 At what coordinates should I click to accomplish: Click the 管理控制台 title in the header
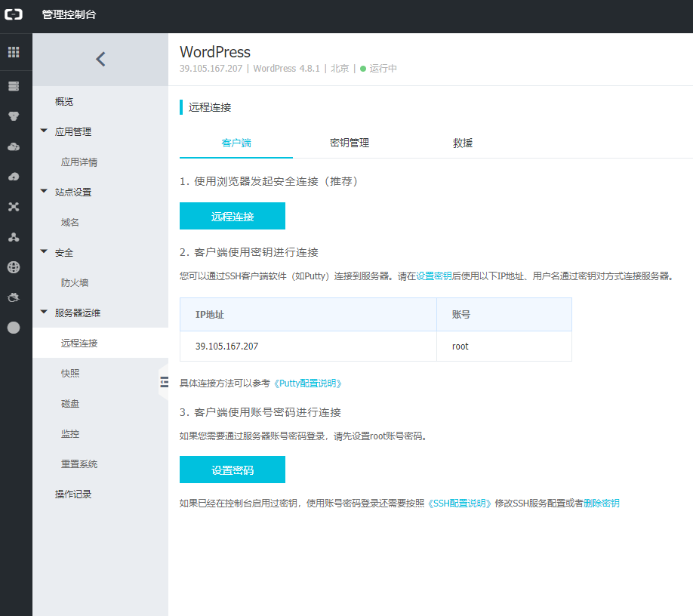(x=69, y=14)
